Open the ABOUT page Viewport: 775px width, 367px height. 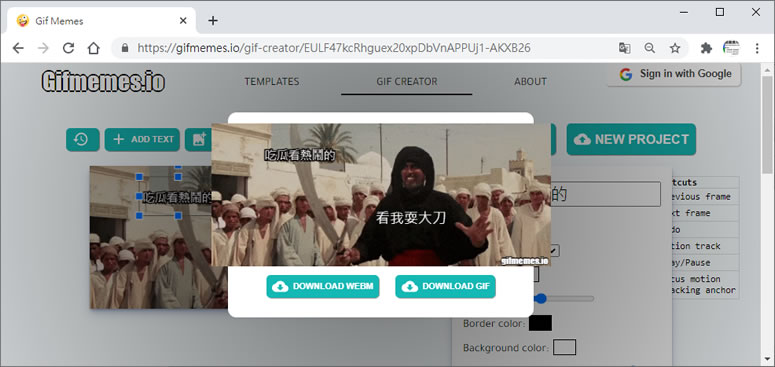point(530,82)
